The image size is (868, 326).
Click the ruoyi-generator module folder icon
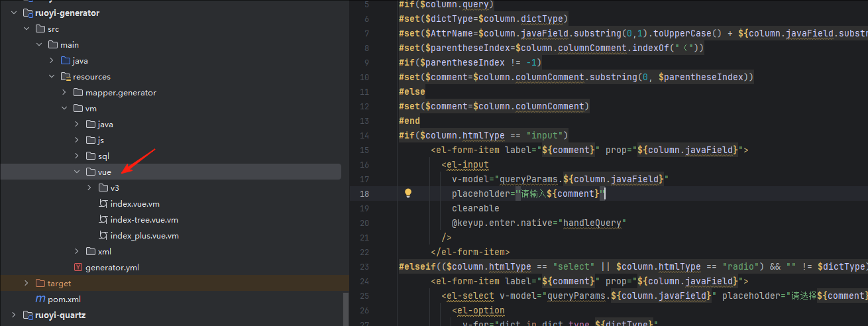point(27,13)
